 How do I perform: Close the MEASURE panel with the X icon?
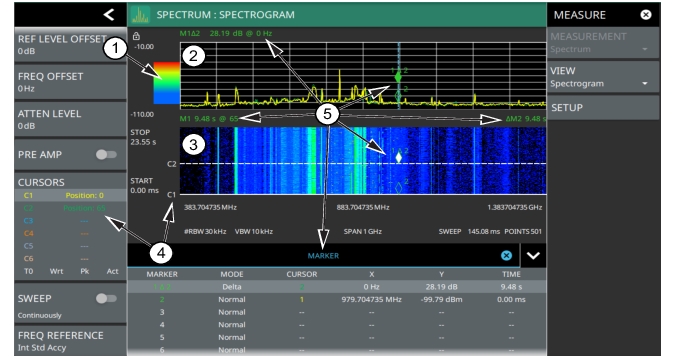tap(646, 15)
